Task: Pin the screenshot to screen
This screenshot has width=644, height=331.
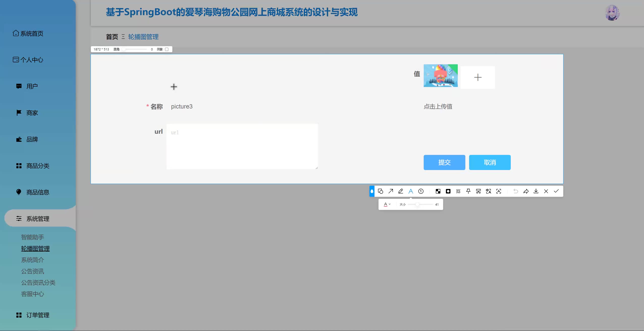Action: (468, 191)
